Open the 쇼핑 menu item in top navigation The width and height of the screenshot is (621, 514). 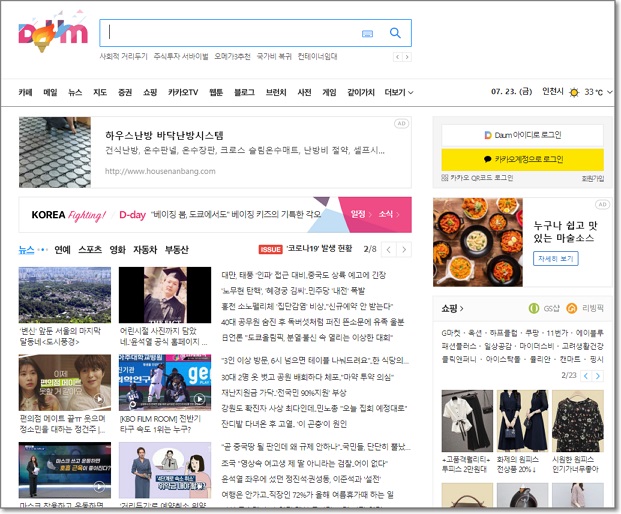tap(150, 92)
